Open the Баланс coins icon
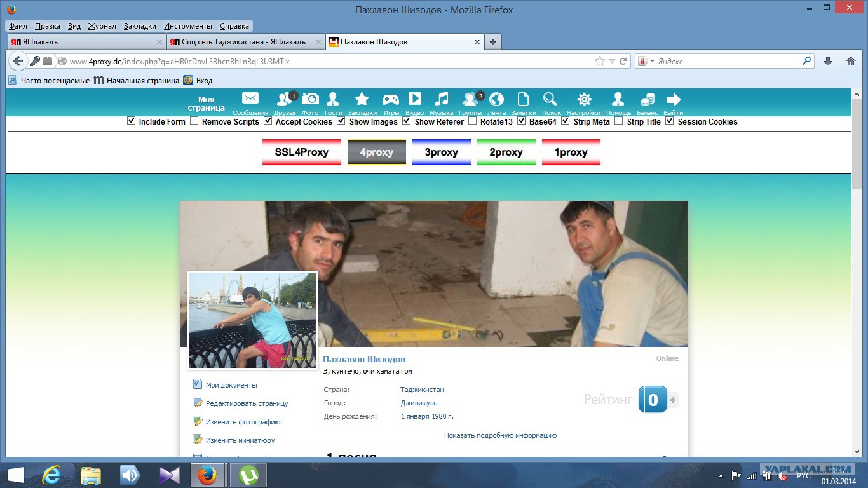868x488 pixels. (648, 99)
